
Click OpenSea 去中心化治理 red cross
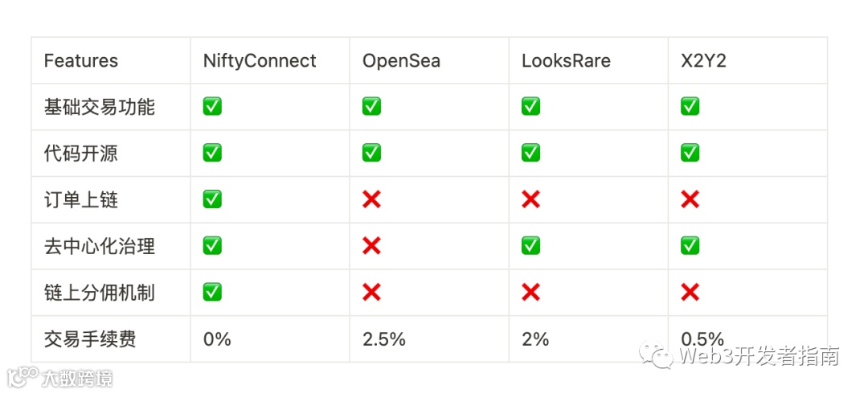(371, 245)
